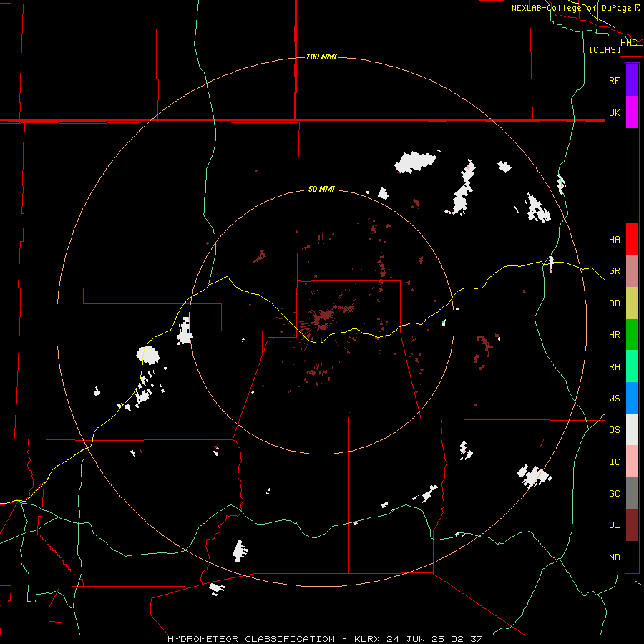The height and width of the screenshot is (644, 644).
Task: Pick the dark green HR swatch
Action: tap(632, 334)
